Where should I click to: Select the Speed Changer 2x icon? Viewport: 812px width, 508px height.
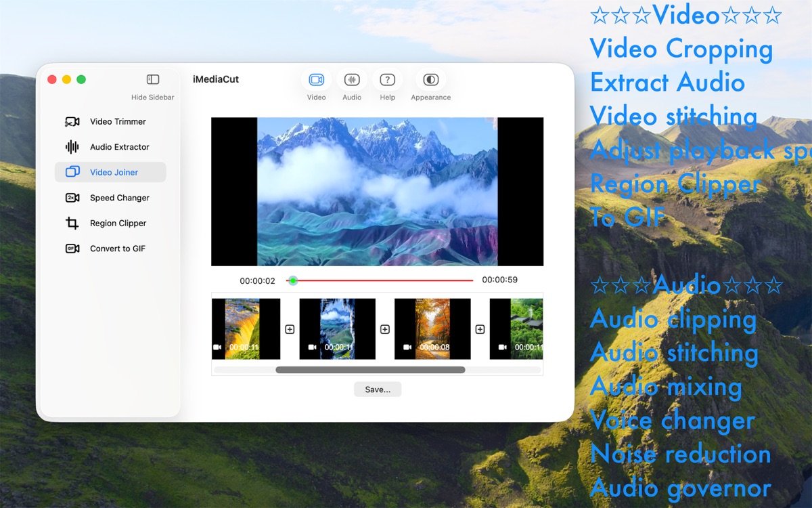72,198
